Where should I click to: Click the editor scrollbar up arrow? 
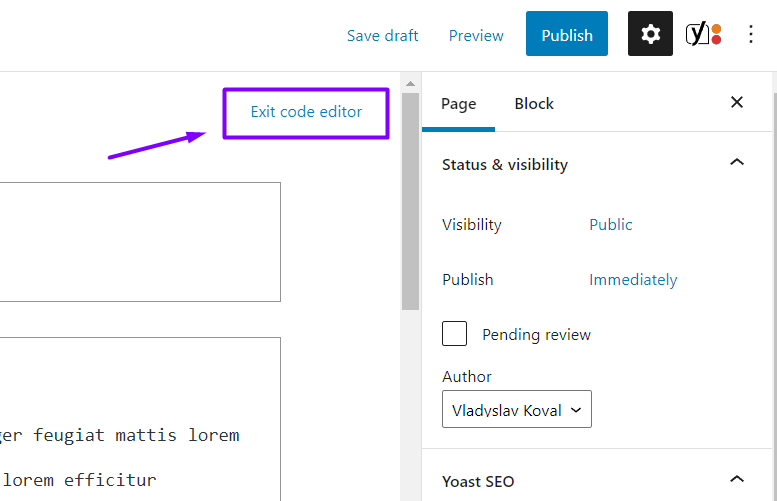(x=410, y=84)
